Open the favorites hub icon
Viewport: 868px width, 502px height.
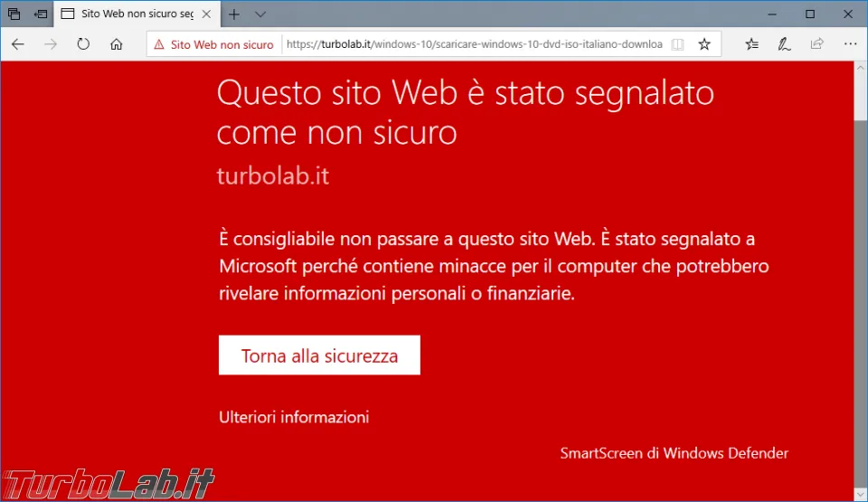pyautogui.click(x=751, y=44)
